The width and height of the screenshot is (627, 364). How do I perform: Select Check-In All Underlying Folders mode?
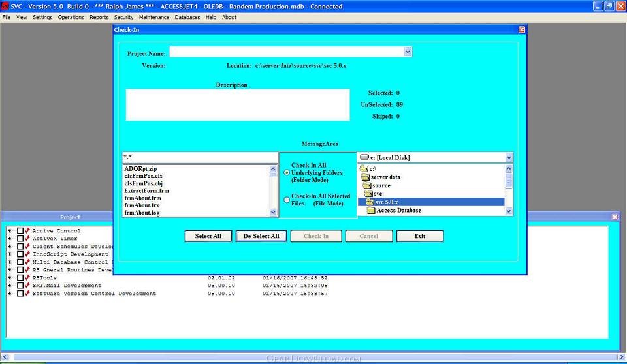287,173
